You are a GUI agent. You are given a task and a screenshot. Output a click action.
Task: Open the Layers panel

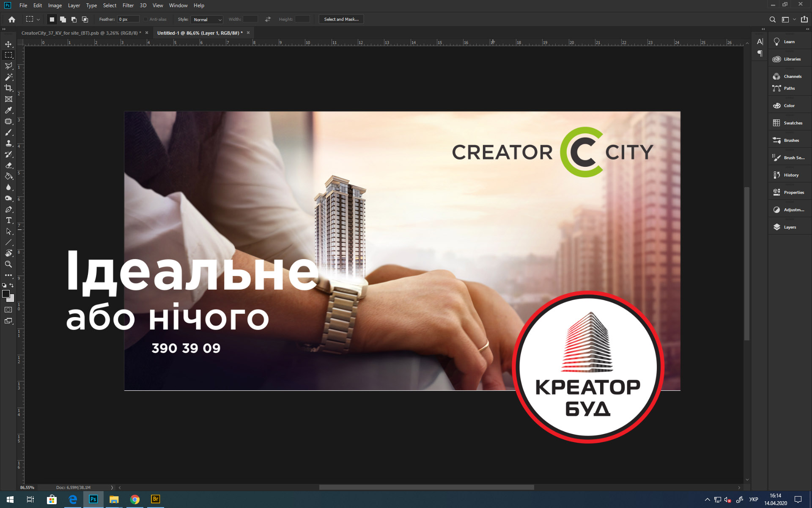coord(790,227)
